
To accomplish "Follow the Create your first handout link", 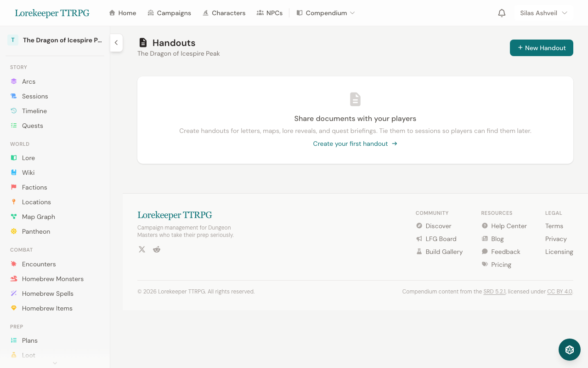I will click(355, 144).
